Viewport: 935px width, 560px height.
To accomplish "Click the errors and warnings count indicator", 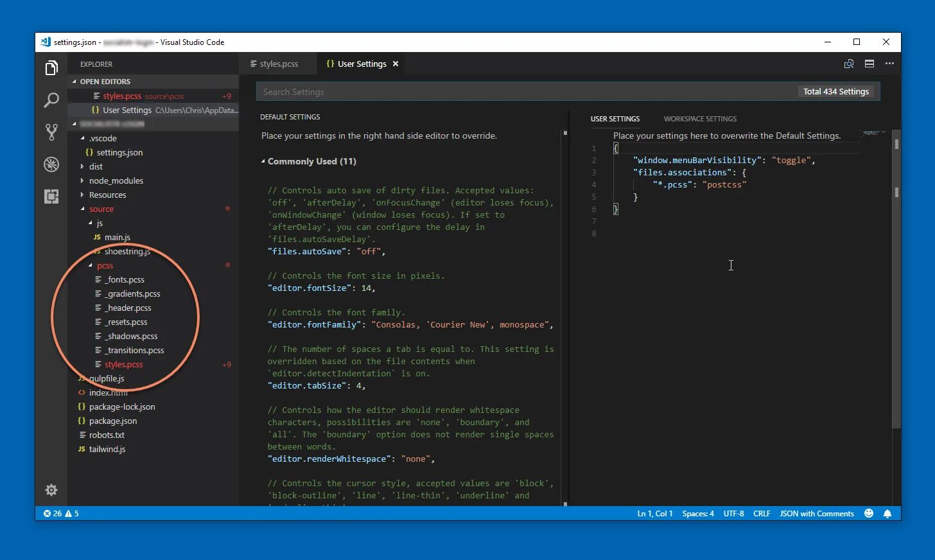I will coord(61,513).
